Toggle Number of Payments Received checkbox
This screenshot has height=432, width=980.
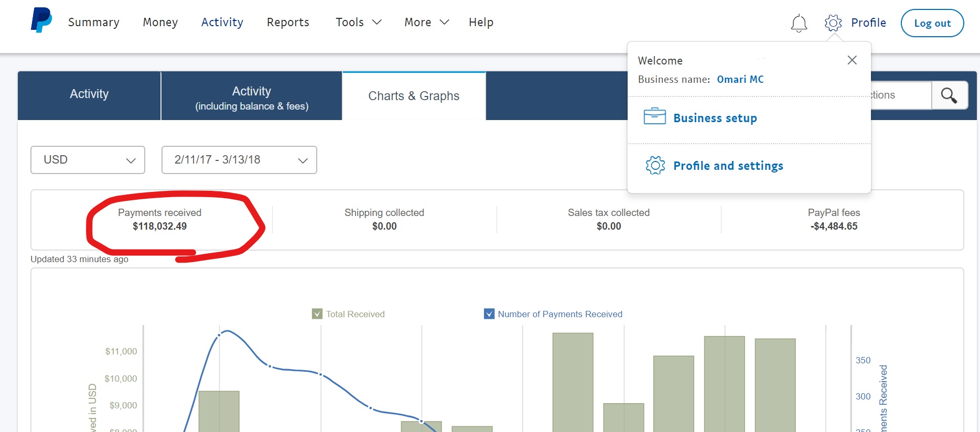point(489,314)
